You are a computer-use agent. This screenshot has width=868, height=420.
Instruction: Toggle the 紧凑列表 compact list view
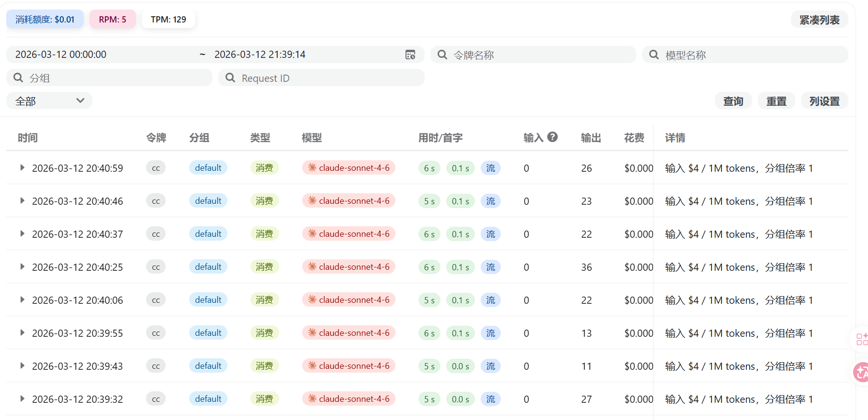pos(819,20)
